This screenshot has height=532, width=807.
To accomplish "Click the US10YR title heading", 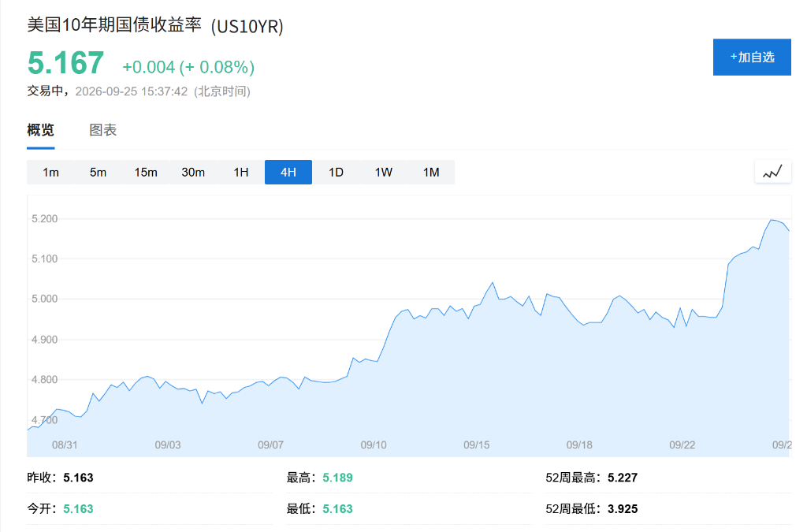I will [155, 25].
